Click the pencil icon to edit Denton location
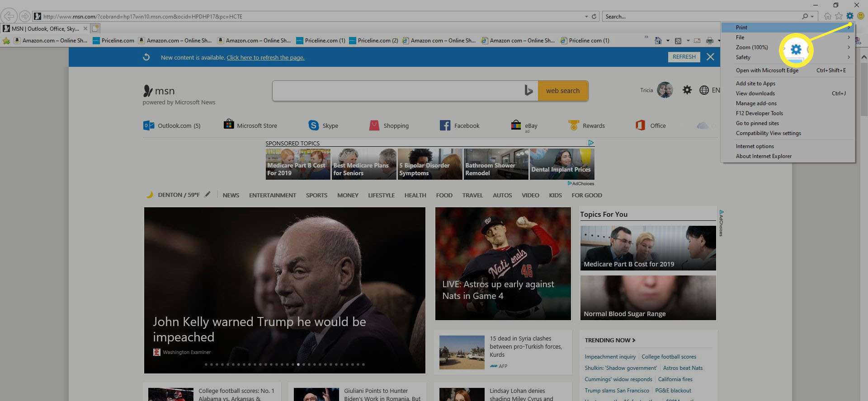The width and height of the screenshot is (868, 401). (208, 195)
